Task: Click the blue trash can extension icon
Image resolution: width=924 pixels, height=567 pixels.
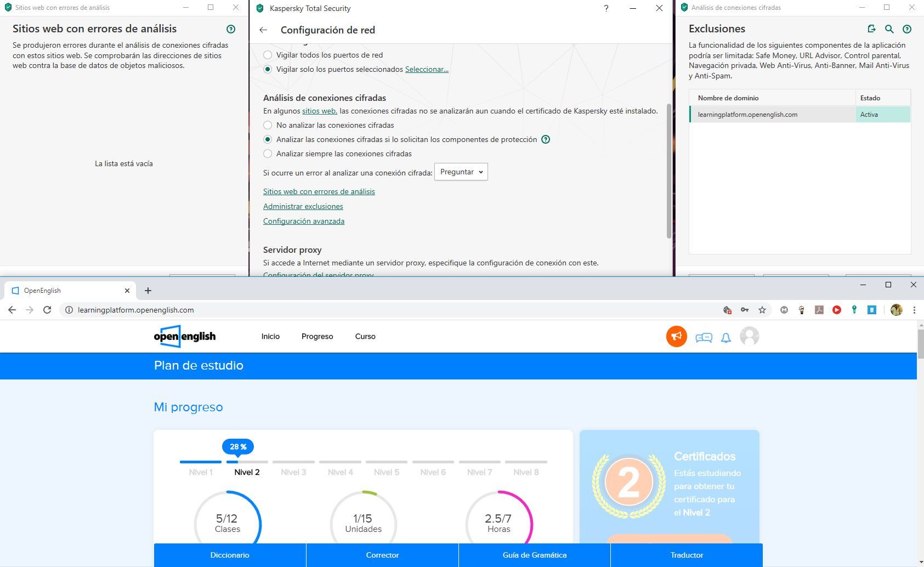Action: [872, 310]
